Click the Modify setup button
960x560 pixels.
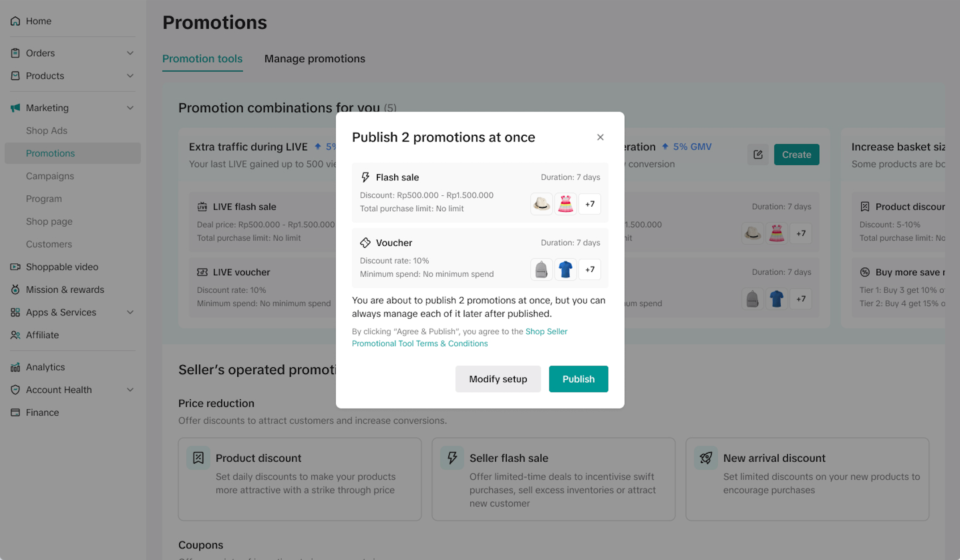(x=497, y=379)
